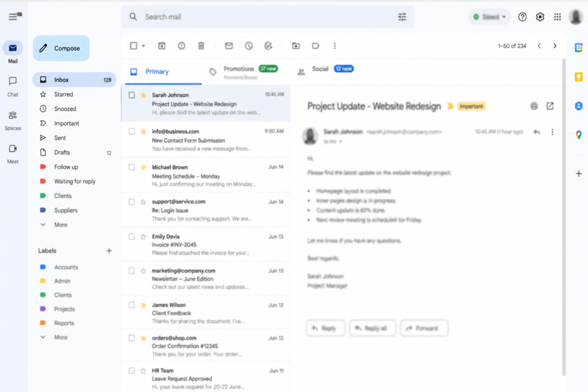Open email in new window icon
The image size is (588, 392).
(550, 106)
